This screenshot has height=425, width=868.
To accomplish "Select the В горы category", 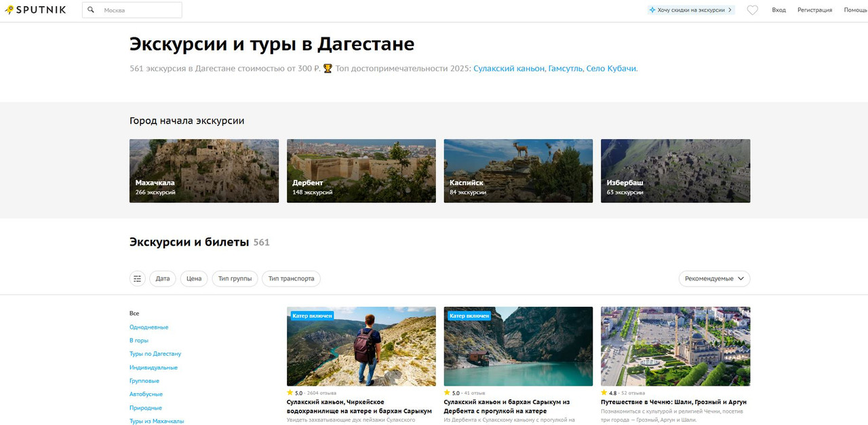I will pos(139,341).
